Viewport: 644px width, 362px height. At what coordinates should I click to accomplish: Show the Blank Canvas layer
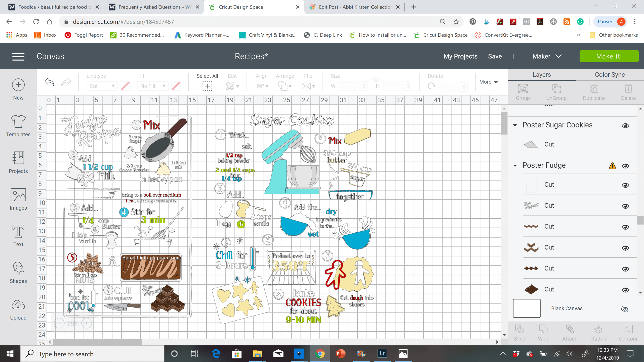click(624, 309)
